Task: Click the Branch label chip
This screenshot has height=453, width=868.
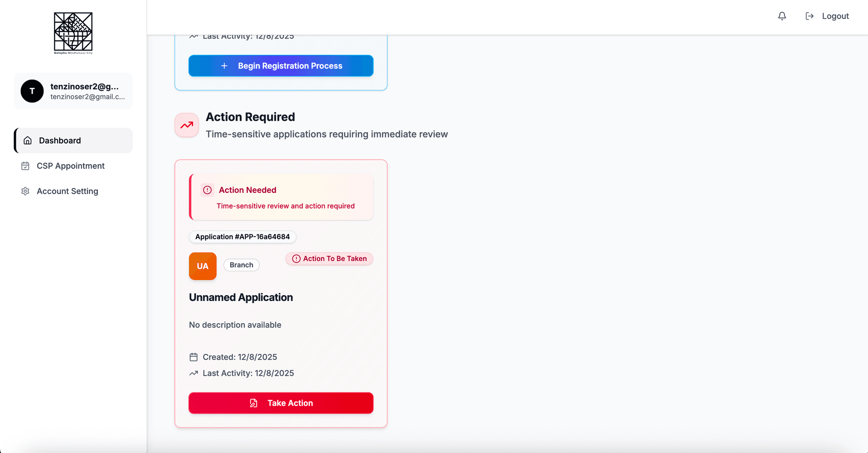Action: pyautogui.click(x=241, y=265)
